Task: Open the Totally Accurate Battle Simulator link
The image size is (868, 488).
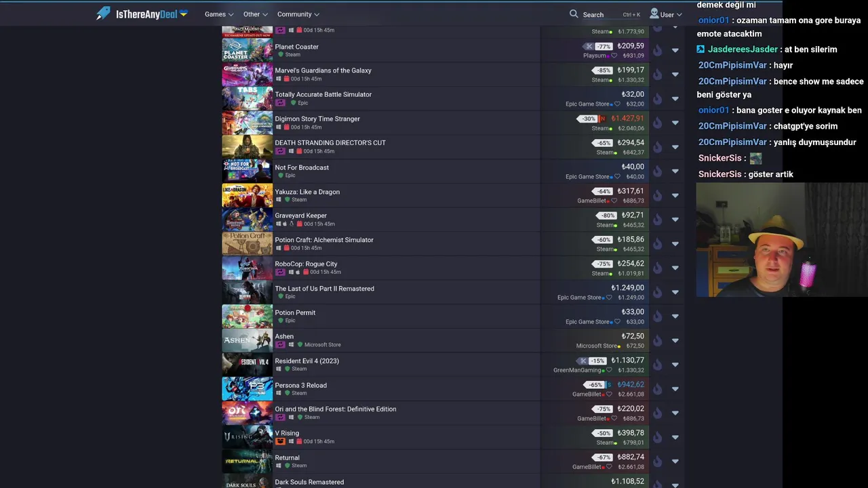Action: [x=323, y=94]
